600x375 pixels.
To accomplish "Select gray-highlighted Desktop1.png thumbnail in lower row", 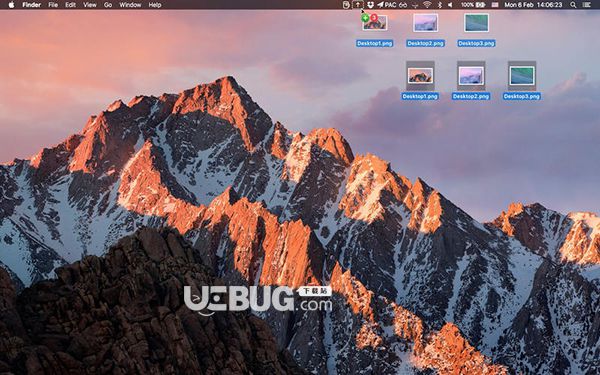I will tap(420, 76).
